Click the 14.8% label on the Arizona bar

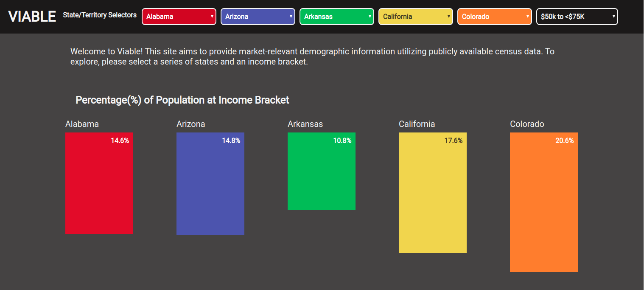point(231,141)
